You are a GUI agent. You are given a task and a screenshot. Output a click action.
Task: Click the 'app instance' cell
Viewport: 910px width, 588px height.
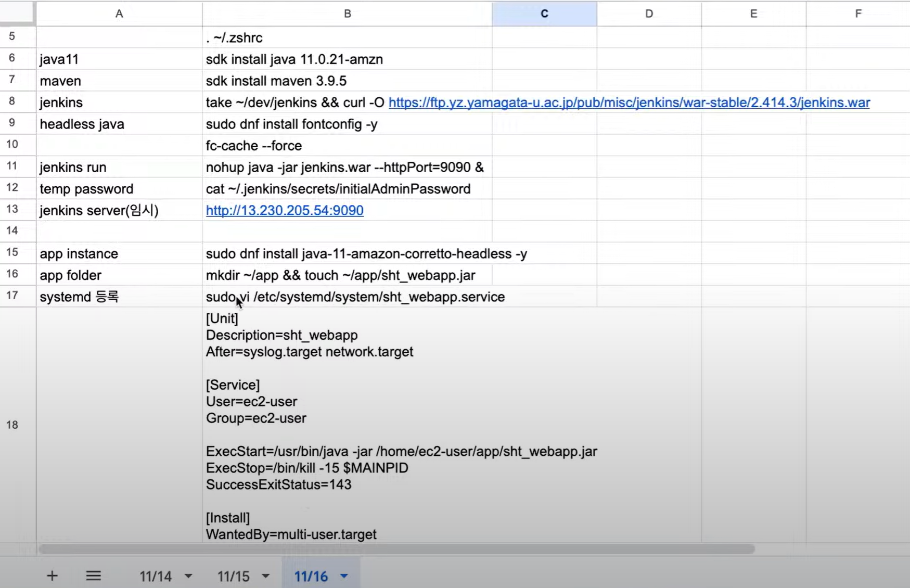point(119,253)
